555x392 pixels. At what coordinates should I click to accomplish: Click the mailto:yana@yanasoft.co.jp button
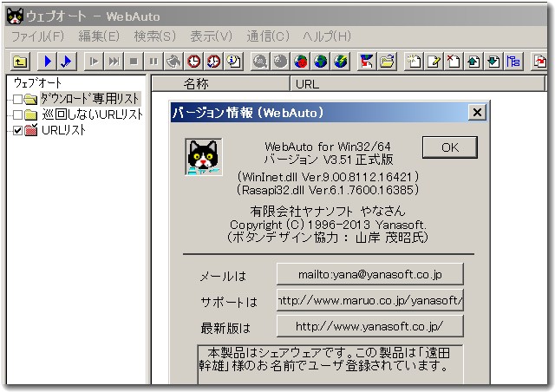coord(369,274)
